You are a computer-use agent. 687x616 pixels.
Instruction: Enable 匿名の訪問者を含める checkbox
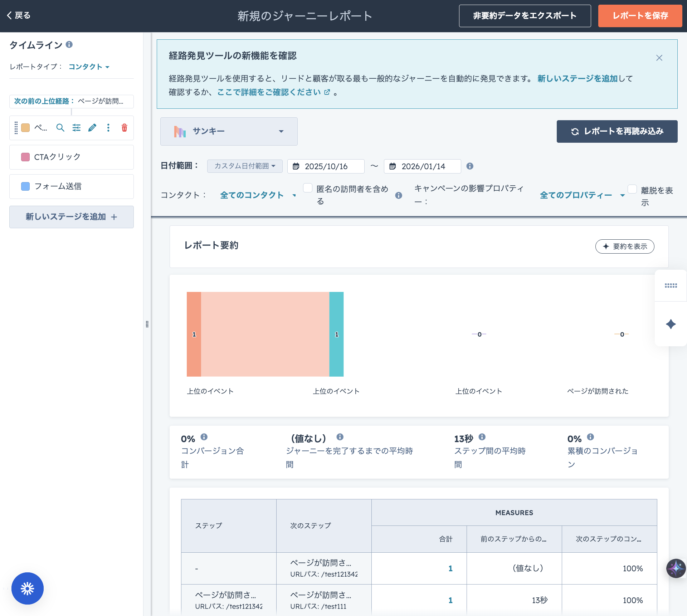(x=308, y=188)
